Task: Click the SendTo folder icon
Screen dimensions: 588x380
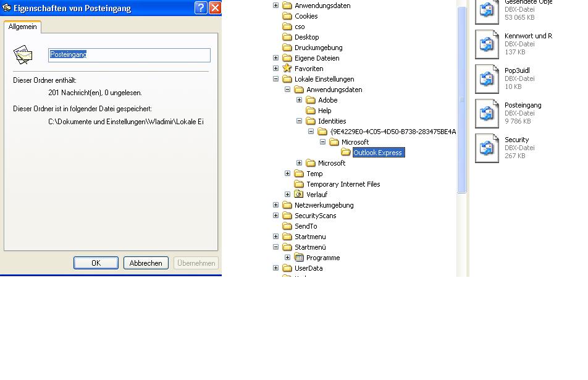Action: click(287, 226)
